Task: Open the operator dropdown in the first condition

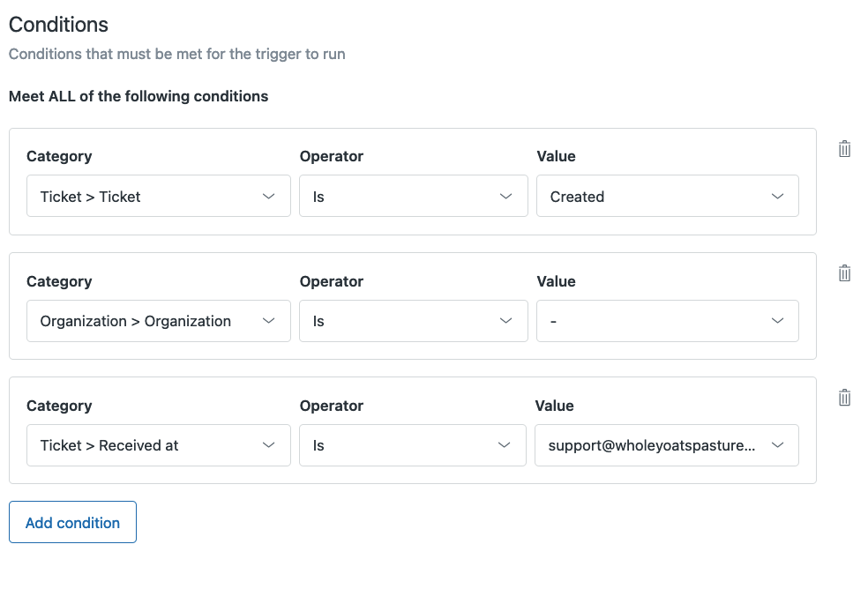Action: point(413,197)
